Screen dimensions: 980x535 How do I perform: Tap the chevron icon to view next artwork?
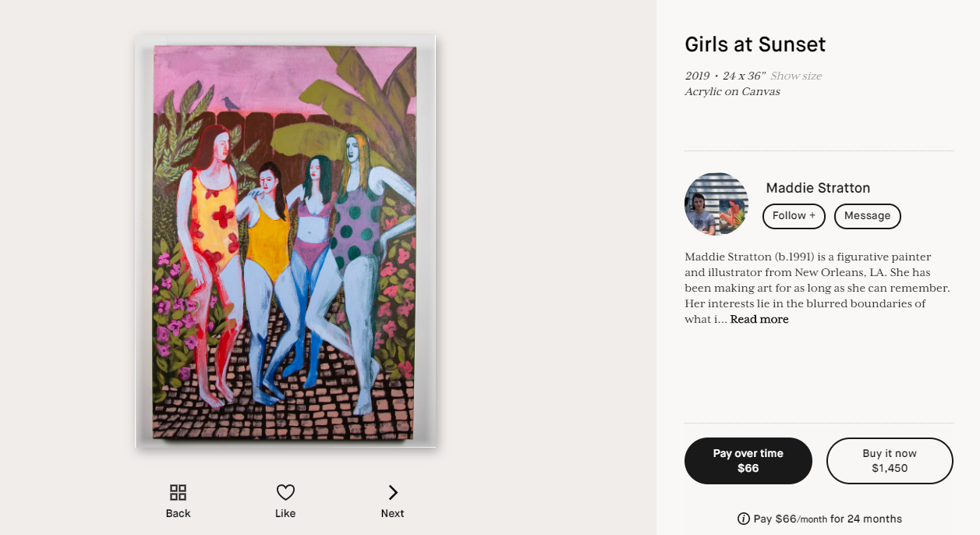392,491
